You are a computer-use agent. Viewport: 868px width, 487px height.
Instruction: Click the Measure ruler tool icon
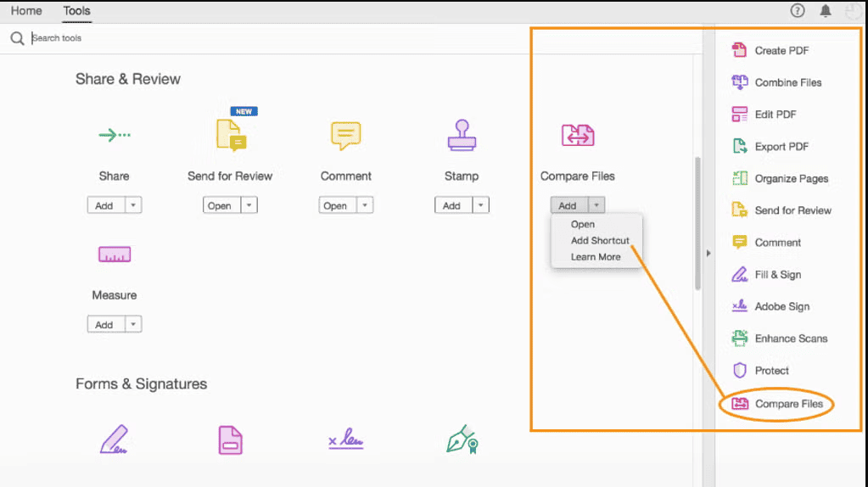coord(115,255)
